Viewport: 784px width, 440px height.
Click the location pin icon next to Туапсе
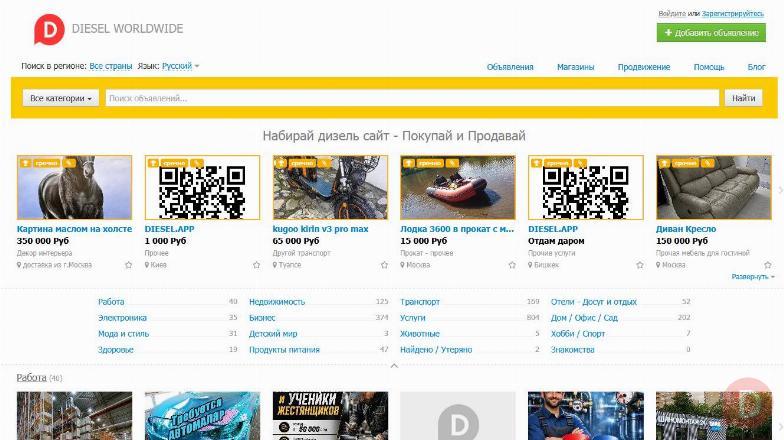pyautogui.click(x=274, y=265)
